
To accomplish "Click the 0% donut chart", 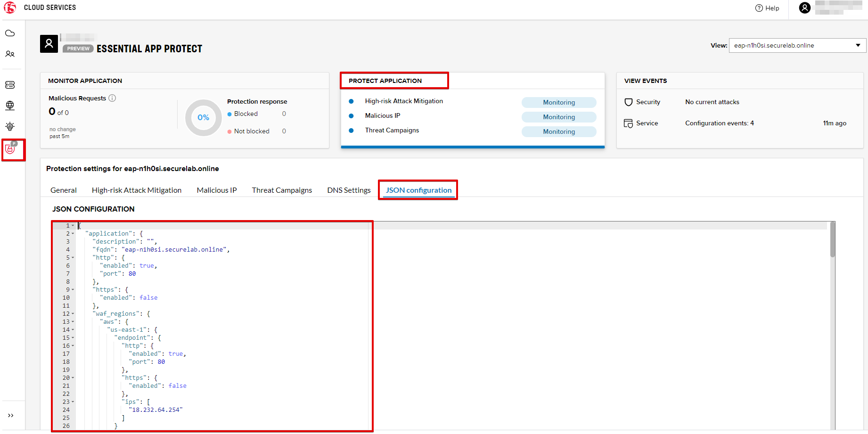I will 204,117.
